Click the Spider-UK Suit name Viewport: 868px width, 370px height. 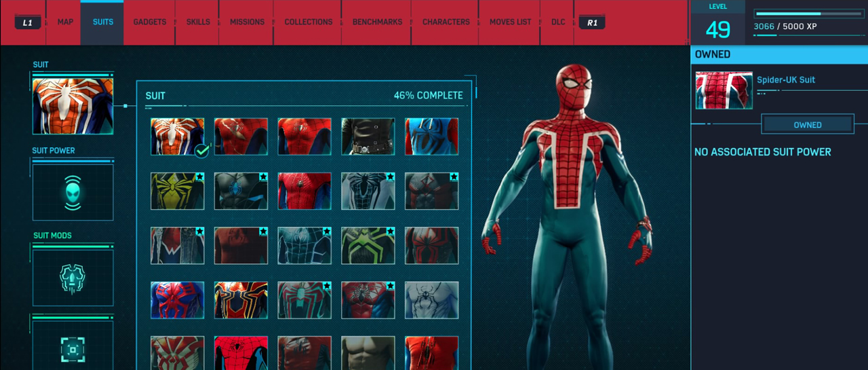786,79
